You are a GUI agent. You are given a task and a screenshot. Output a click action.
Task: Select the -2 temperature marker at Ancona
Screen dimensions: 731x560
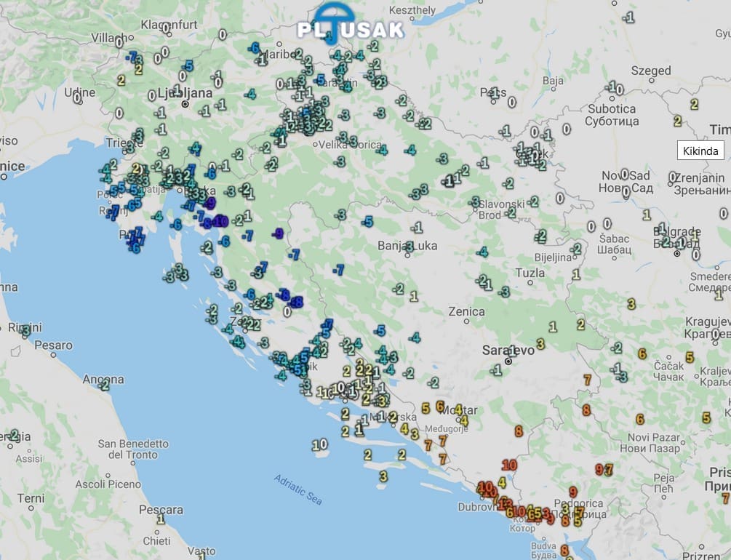pos(104,385)
